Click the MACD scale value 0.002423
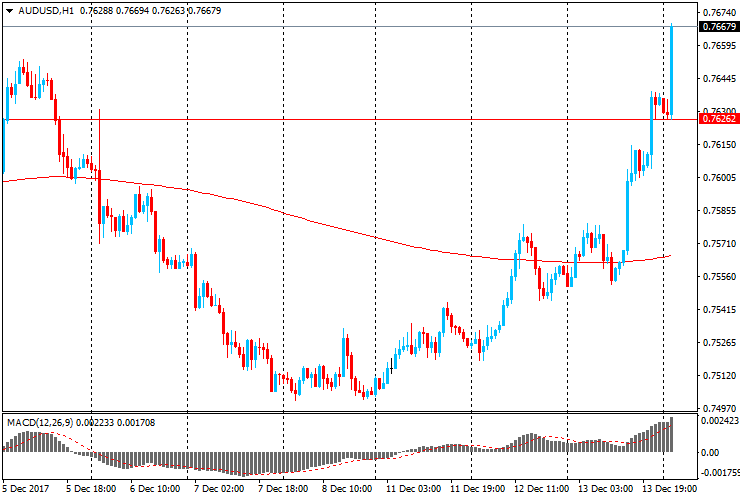 pos(720,421)
